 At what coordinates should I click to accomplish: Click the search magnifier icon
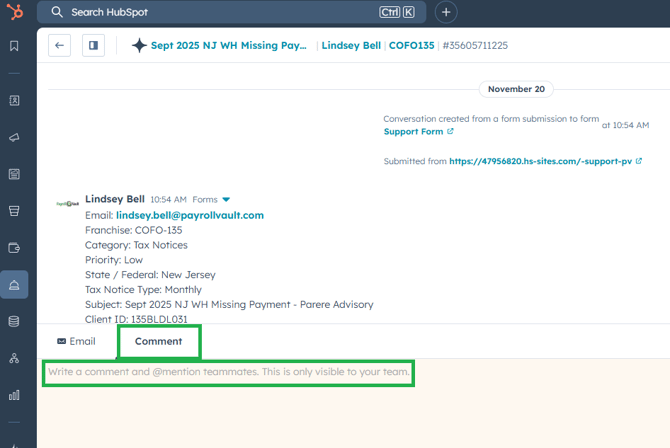[57, 12]
